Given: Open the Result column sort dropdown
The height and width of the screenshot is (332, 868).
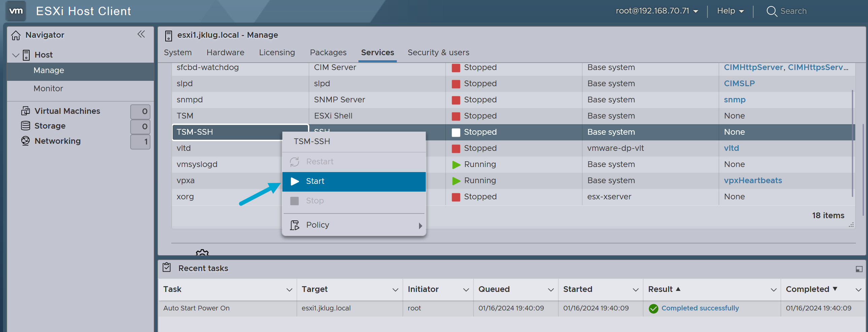Looking at the screenshot, I should tap(773, 289).
